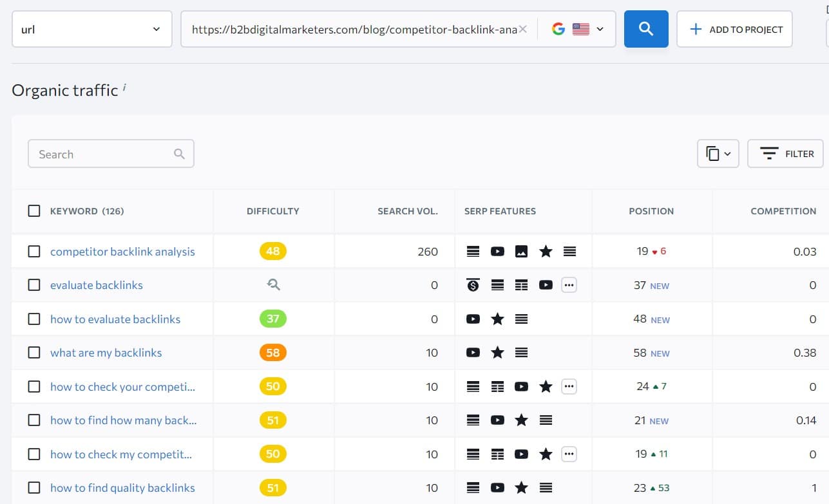Sort by the SERP Features column header
Viewport: 829px width, 504px height.
[500, 211]
